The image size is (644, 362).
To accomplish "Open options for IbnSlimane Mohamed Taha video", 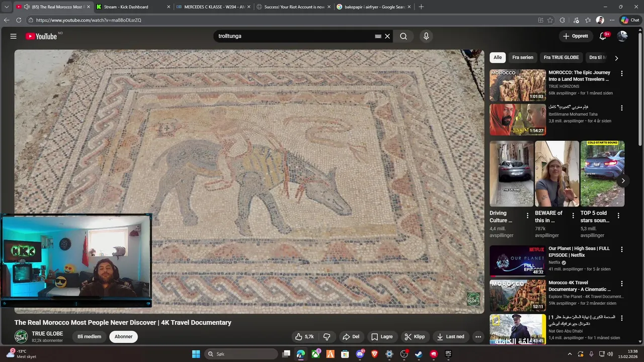I will [622, 108].
